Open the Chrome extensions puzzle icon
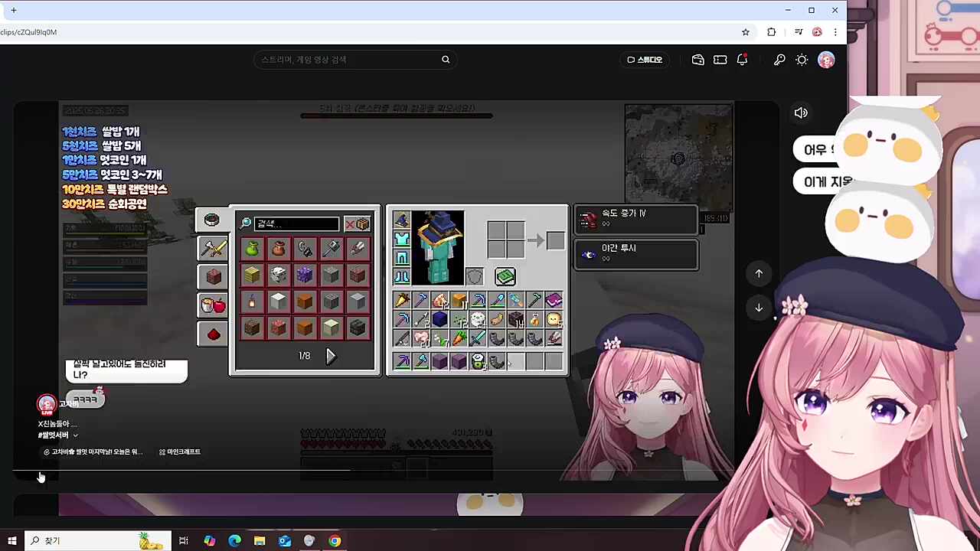The width and height of the screenshot is (980, 551). click(x=771, y=32)
